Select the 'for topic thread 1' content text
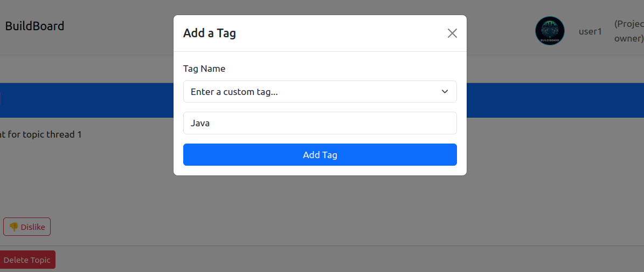Viewport: 644px width, 272px height. (44, 134)
